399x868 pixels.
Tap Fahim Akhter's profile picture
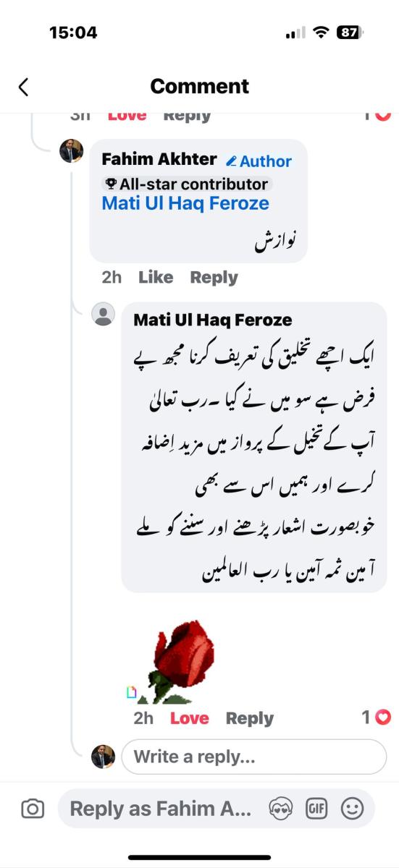pyautogui.click(x=71, y=151)
